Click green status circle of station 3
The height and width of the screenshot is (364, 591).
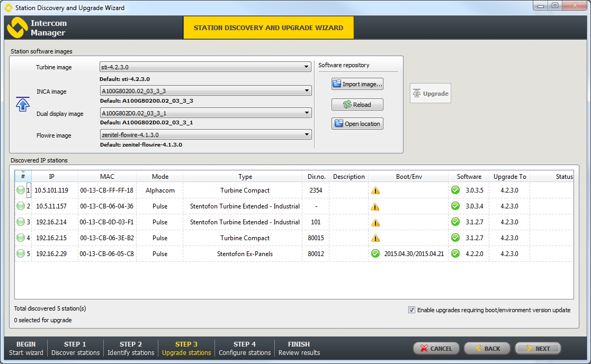click(21, 222)
